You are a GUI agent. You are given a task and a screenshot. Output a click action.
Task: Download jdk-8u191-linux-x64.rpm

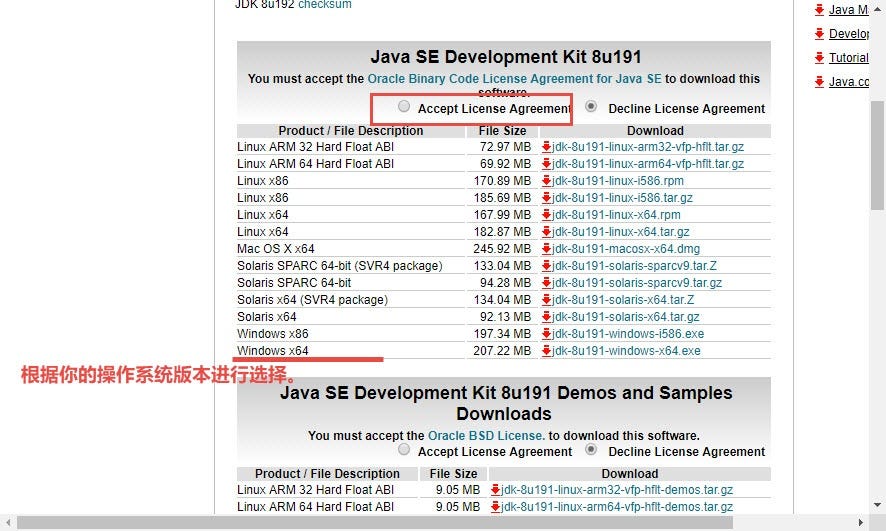(x=616, y=215)
